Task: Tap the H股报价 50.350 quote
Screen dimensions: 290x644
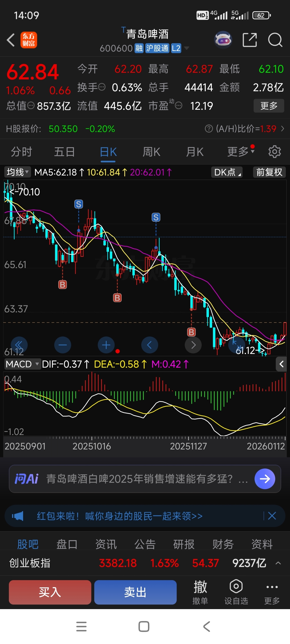Action: tap(63, 129)
